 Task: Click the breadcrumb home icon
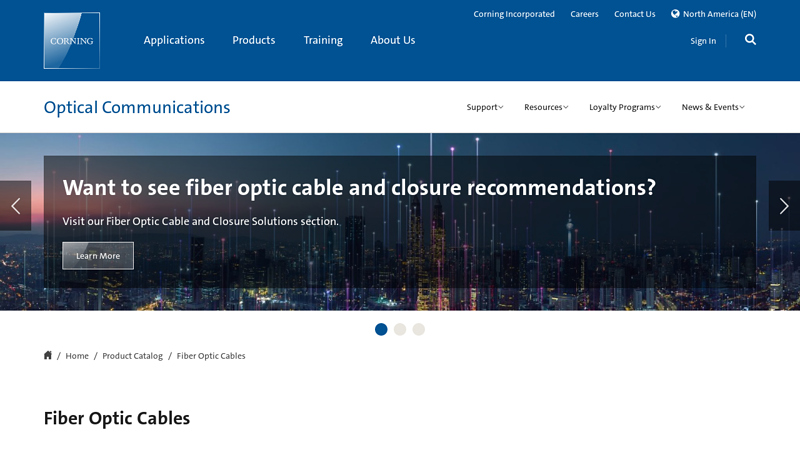pyautogui.click(x=48, y=355)
